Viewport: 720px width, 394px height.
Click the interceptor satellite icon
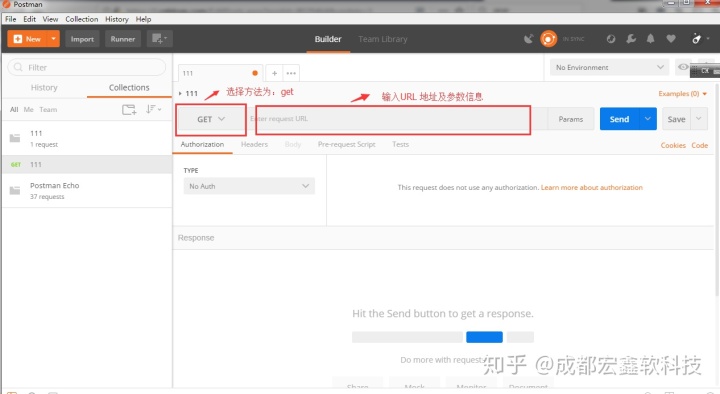click(529, 39)
